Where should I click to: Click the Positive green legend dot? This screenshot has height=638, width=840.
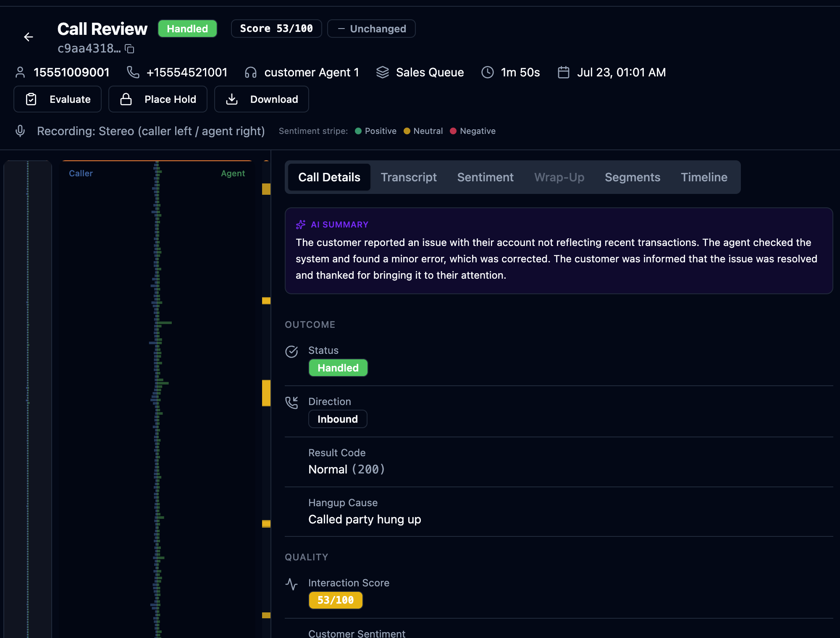[358, 131]
